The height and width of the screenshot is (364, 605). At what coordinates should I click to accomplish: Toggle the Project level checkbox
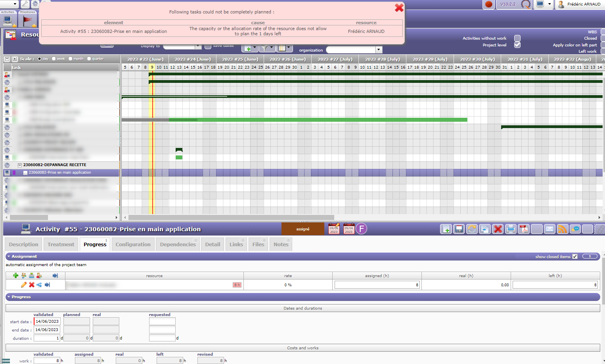coord(517,45)
